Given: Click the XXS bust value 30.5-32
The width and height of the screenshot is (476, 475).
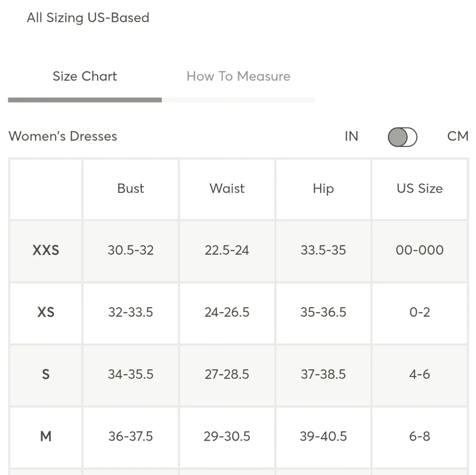Looking at the screenshot, I should (x=130, y=250).
